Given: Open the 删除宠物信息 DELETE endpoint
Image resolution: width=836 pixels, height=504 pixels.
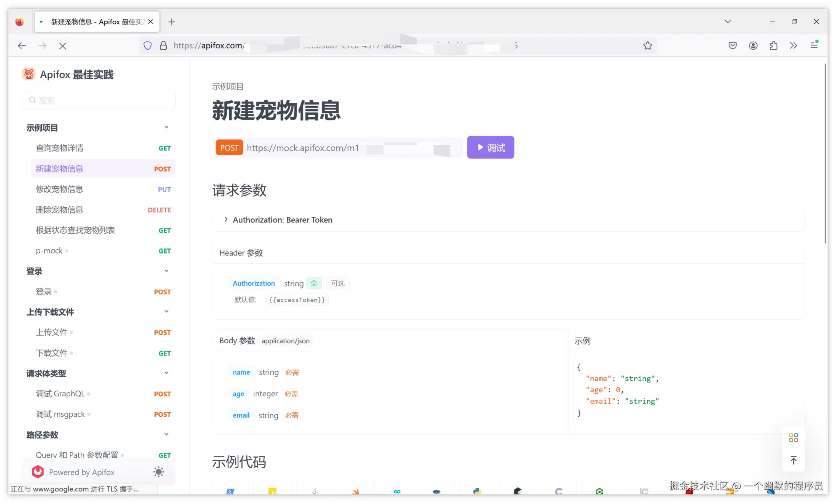Looking at the screenshot, I should coord(59,209).
